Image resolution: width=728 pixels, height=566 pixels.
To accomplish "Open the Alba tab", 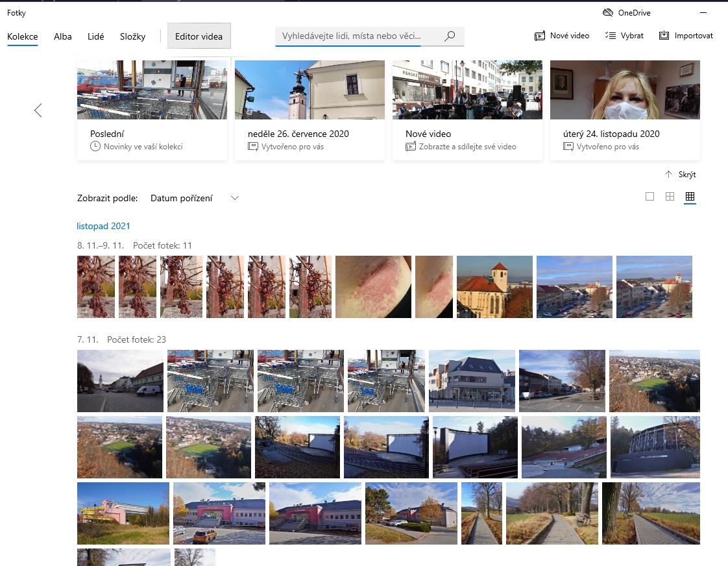I will [63, 37].
